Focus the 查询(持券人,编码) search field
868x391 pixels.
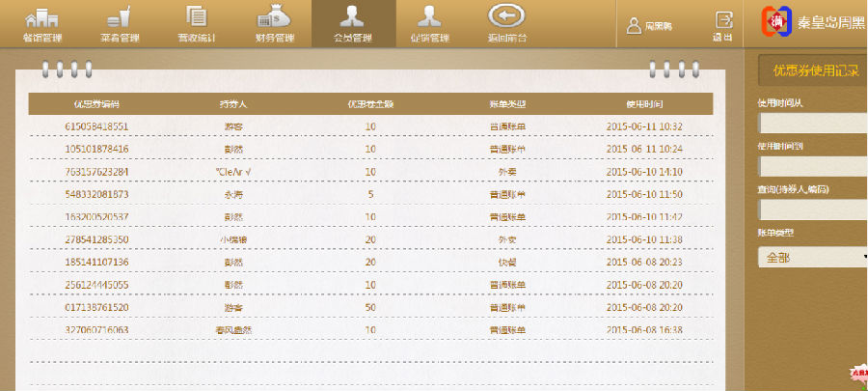click(x=813, y=209)
